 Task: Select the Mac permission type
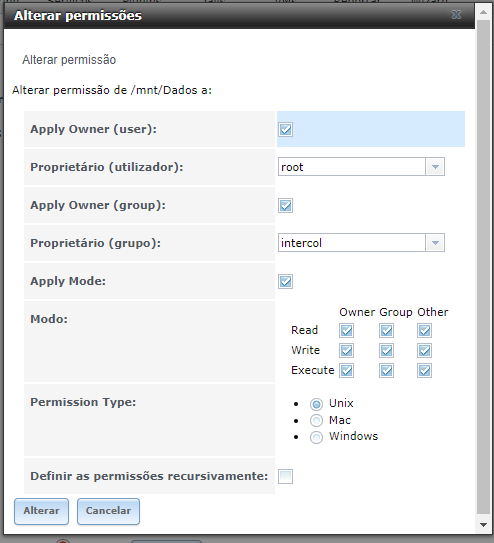316,421
